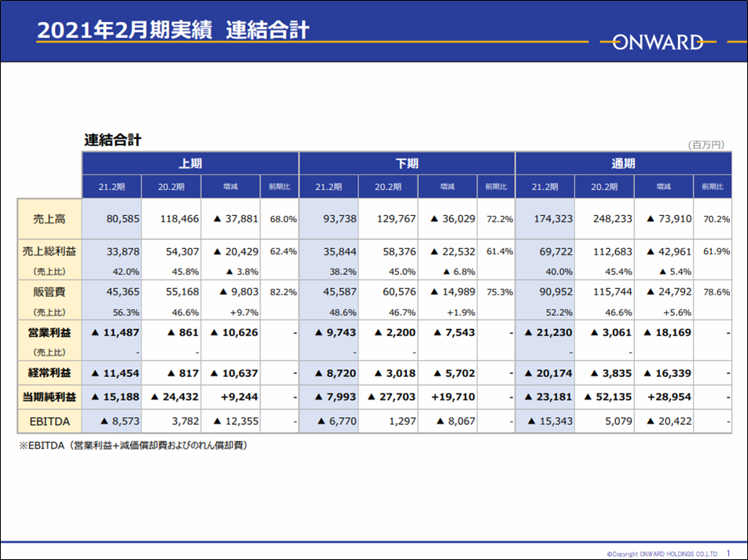748x560 pixels.
Task: Click the net income change +28,954
Action: (669, 397)
